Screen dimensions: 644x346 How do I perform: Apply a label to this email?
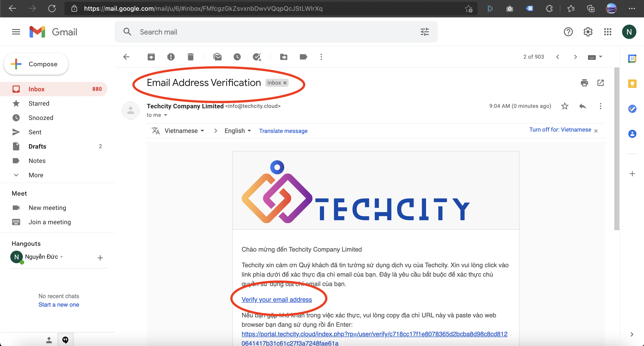click(303, 57)
